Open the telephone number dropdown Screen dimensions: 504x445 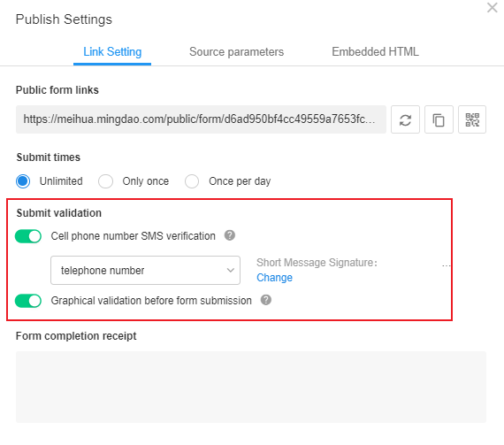coord(145,270)
